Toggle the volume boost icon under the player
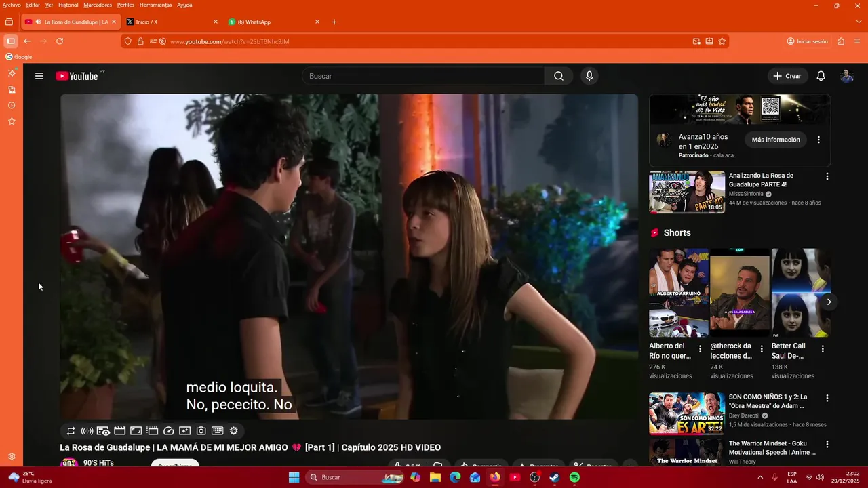The height and width of the screenshot is (488, 868). 87,431
